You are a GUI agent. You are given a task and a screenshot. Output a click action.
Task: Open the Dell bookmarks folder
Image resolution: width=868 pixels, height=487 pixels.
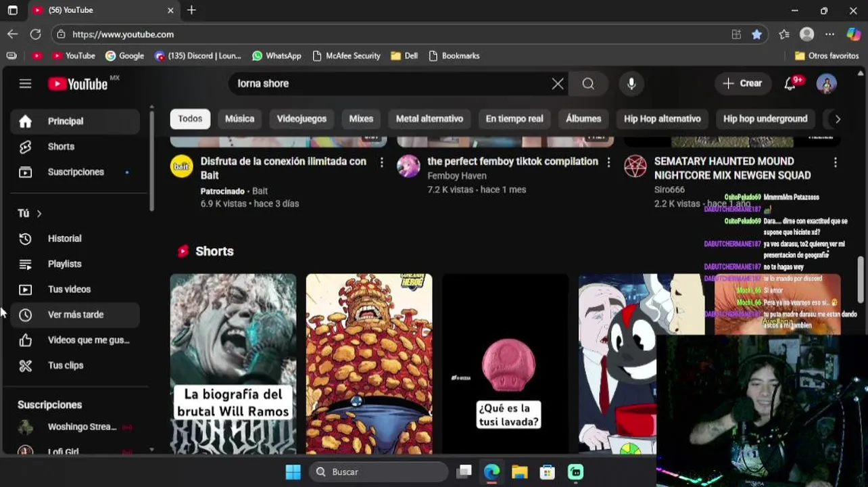[404, 55]
